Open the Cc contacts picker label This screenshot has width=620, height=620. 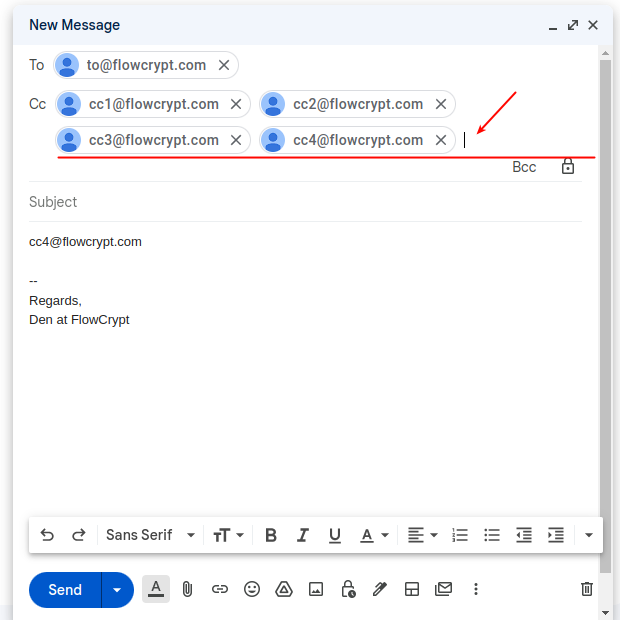(38, 104)
